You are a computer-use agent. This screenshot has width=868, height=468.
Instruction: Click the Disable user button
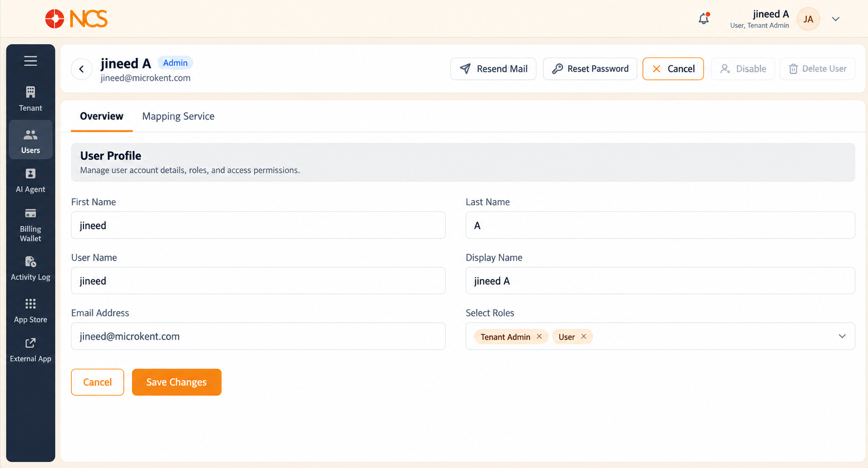click(742, 69)
